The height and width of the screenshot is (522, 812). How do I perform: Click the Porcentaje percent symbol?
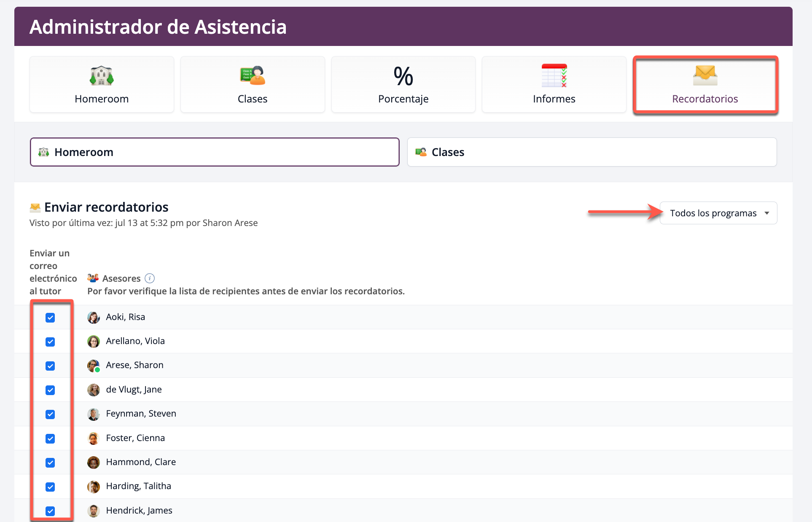click(x=403, y=76)
